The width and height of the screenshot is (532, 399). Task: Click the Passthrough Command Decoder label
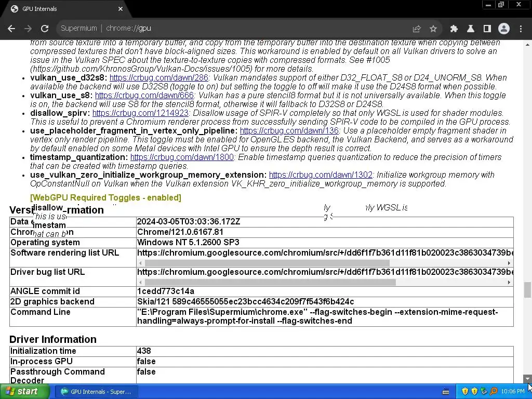point(57,376)
